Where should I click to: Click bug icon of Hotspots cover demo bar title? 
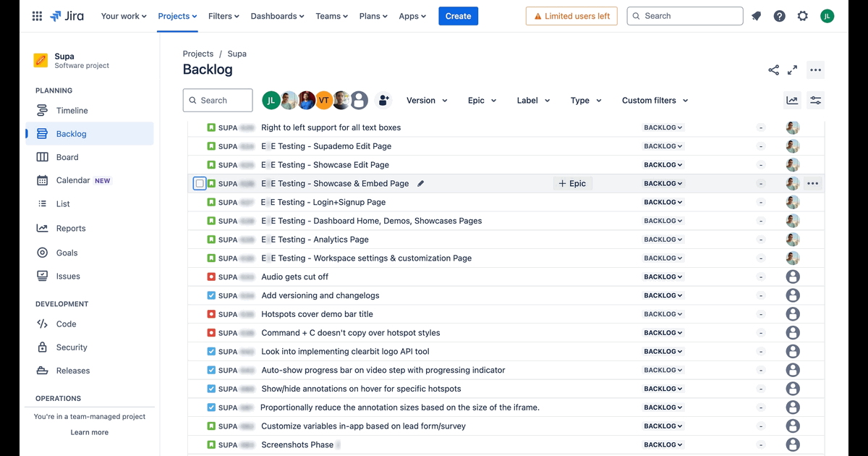[211, 314]
